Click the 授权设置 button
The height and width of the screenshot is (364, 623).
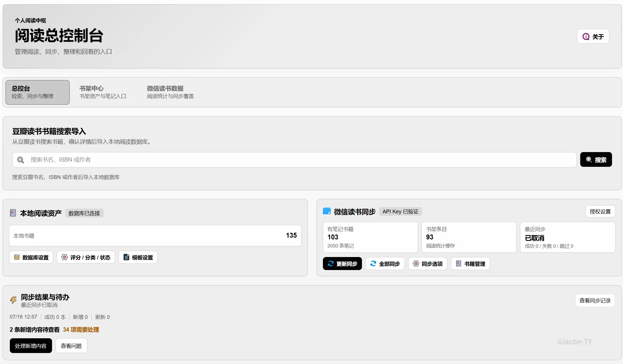pos(600,212)
